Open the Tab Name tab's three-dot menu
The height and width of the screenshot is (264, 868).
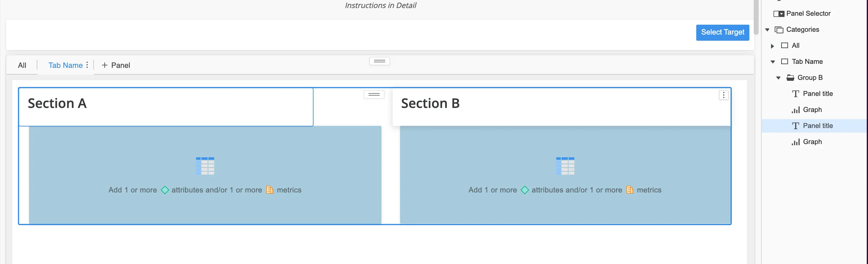[x=87, y=65]
